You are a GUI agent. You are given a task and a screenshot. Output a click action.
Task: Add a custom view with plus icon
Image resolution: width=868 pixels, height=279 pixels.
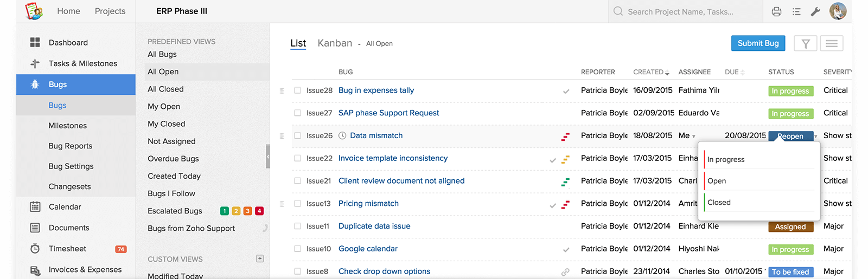pos(260,259)
